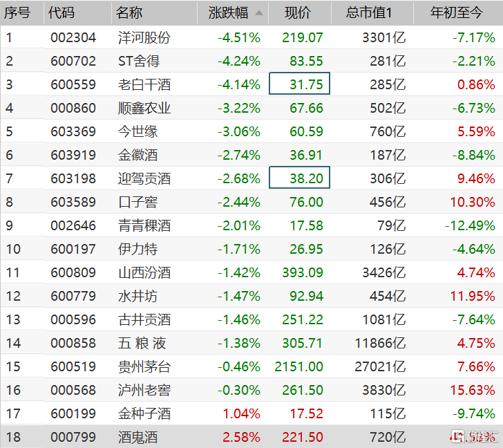503x448 pixels.
Task: Sort by the 总市值1 column header
Action: click(369, 13)
